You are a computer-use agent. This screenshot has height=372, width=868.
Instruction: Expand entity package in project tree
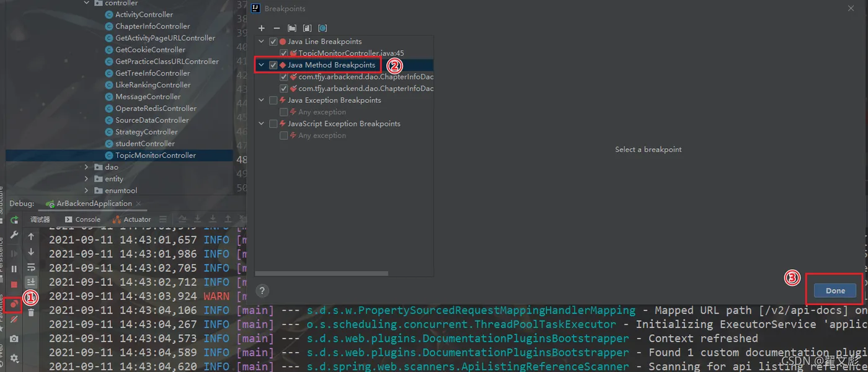coord(87,179)
